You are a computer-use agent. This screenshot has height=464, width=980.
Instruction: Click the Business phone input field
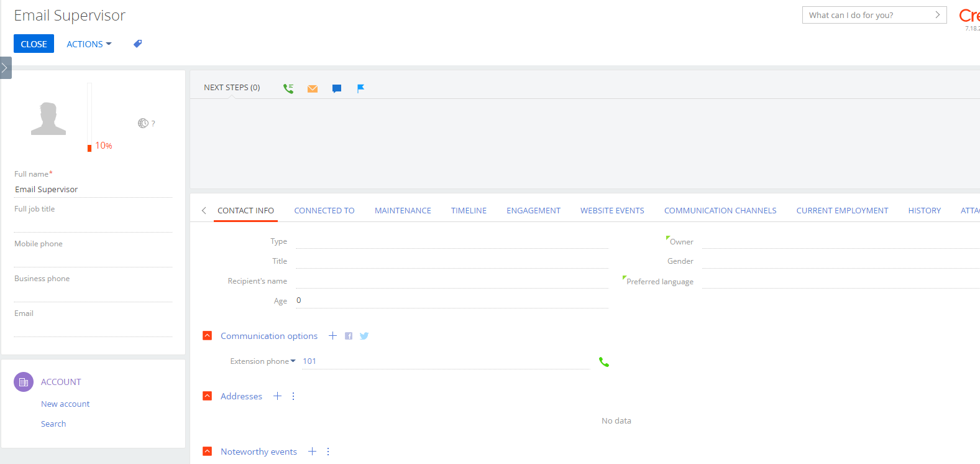point(93,294)
